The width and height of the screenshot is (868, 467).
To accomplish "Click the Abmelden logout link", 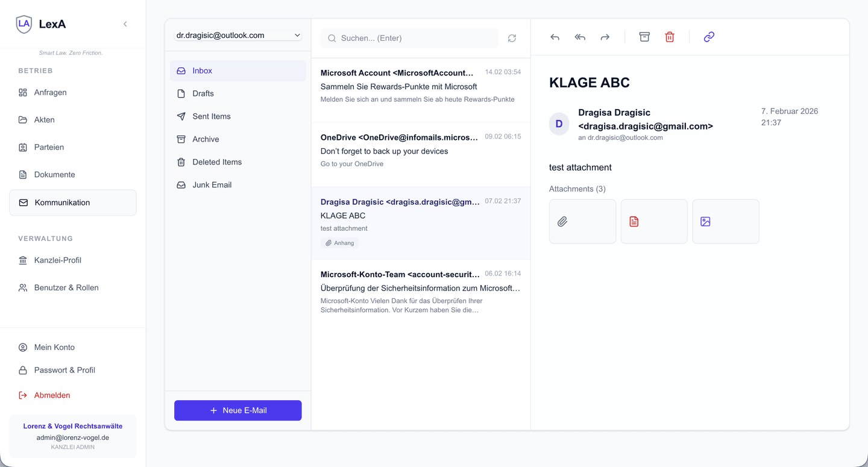I will [51, 395].
